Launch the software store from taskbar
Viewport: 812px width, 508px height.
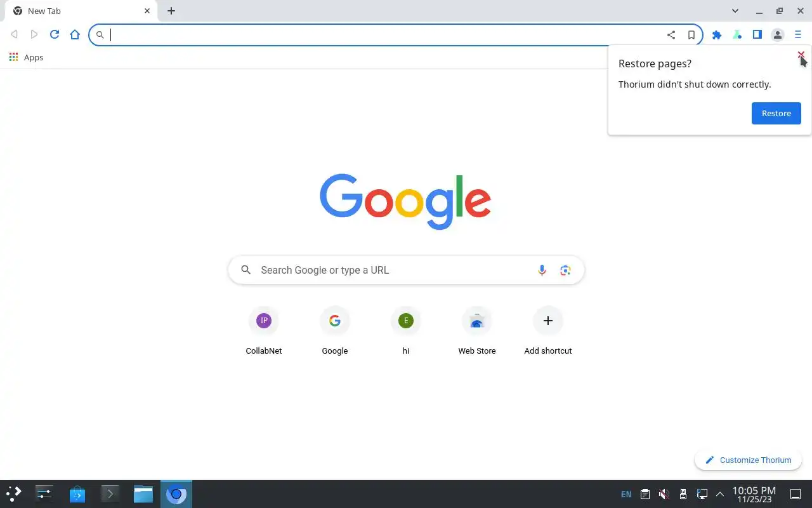point(77,494)
